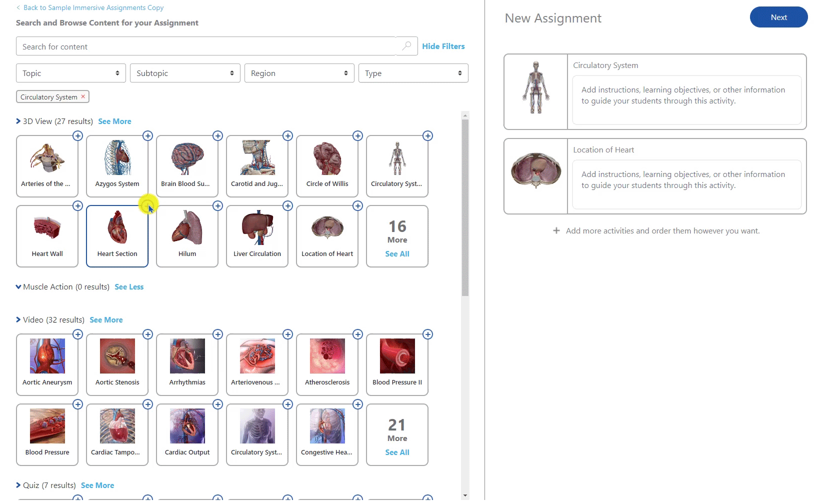Open the Region dropdown
The width and height of the screenshot is (828, 504).
point(299,73)
